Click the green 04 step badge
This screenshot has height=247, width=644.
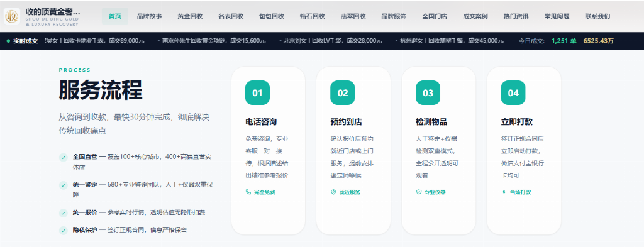coord(513,93)
